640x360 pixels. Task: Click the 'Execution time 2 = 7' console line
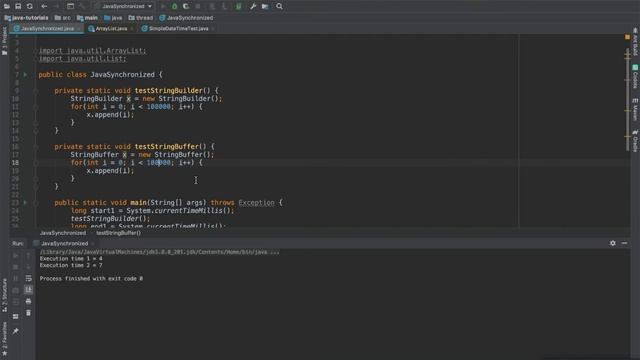[71, 265]
